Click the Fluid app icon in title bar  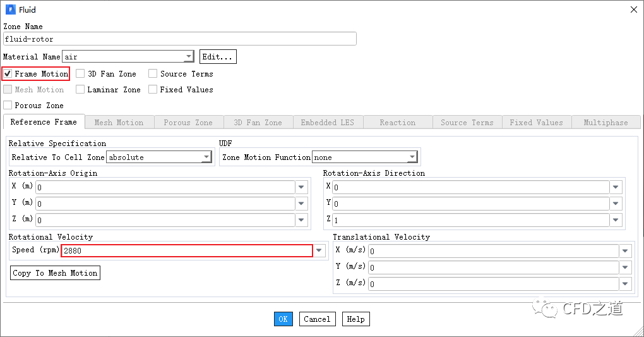[x=10, y=9]
